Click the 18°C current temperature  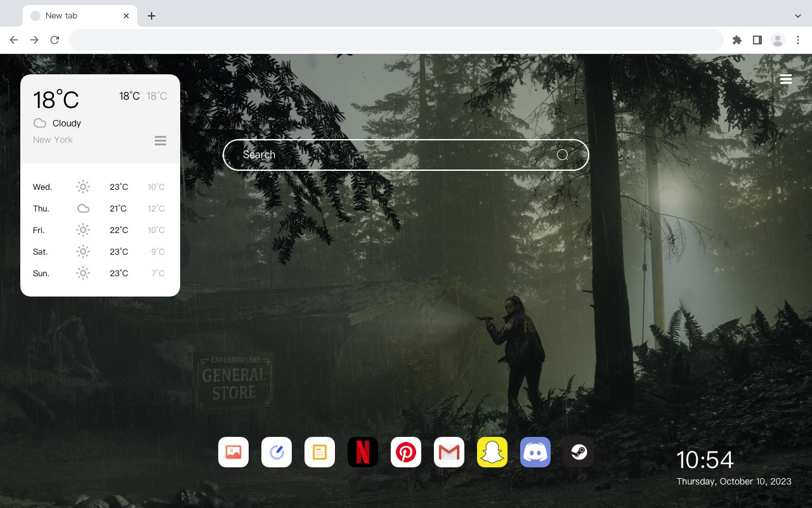point(56,100)
